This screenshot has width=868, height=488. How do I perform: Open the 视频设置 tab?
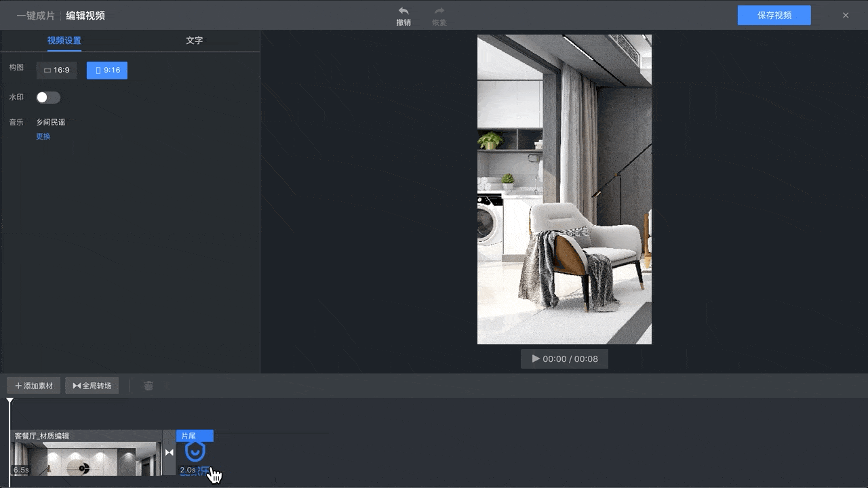64,41
